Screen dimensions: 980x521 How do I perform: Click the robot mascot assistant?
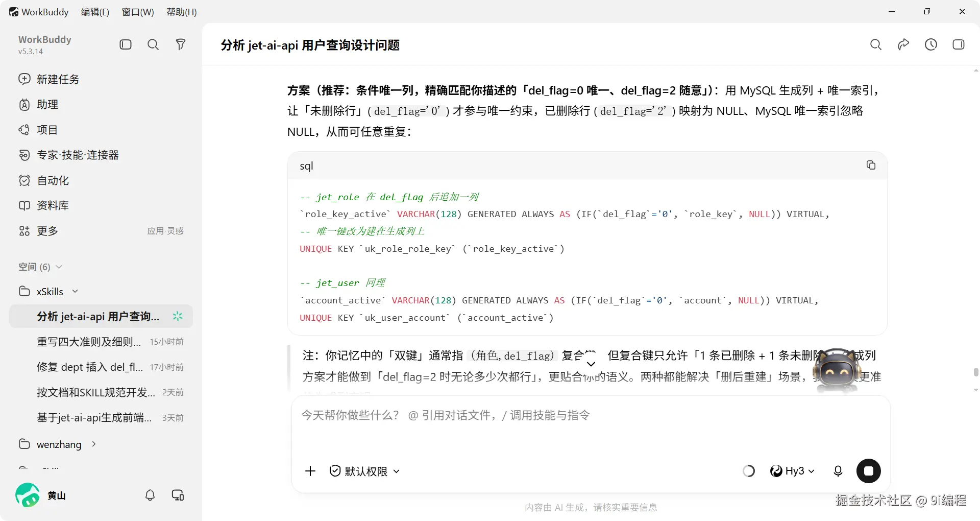point(837,371)
